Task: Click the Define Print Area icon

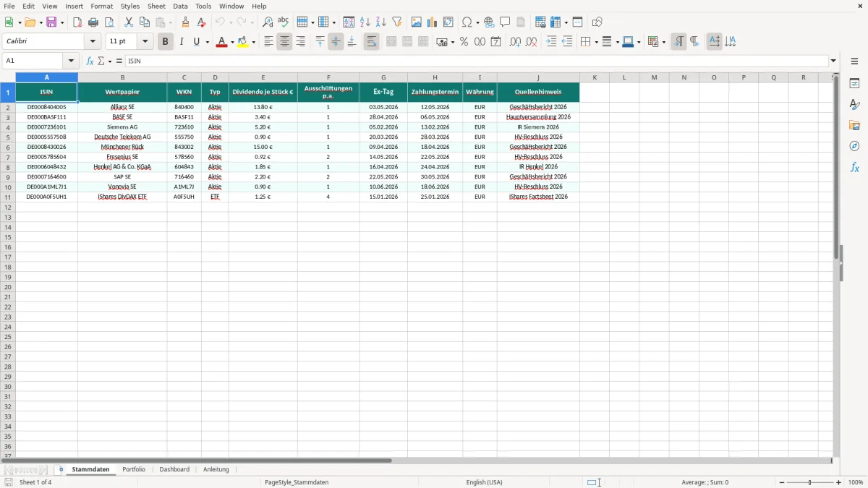Action: [540, 22]
